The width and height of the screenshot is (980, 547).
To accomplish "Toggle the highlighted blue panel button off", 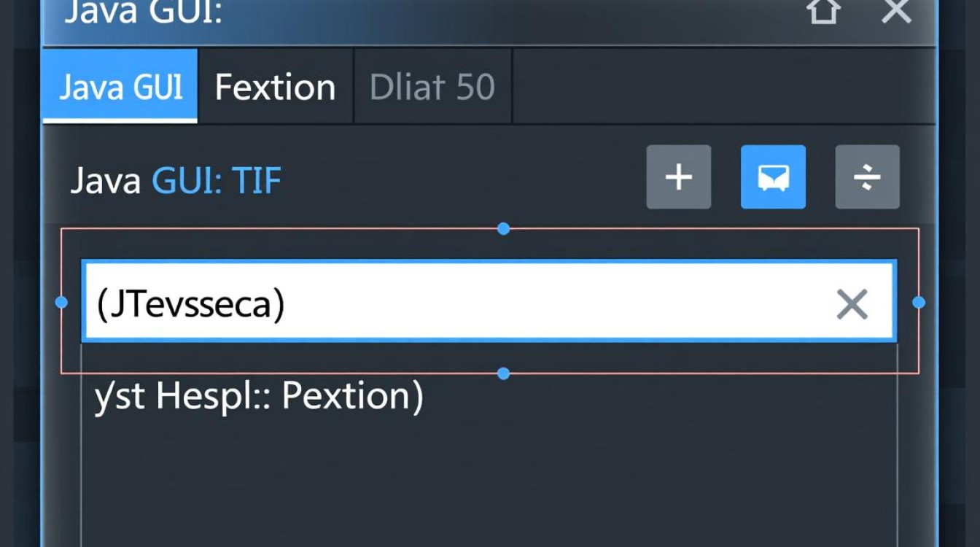I will (x=773, y=176).
